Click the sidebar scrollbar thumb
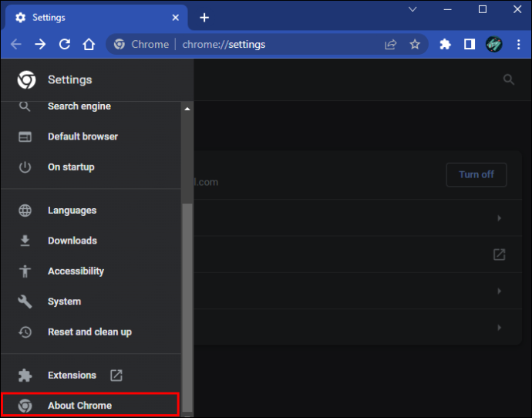This screenshot has width=532, height=418. click(x=187, y=308)
